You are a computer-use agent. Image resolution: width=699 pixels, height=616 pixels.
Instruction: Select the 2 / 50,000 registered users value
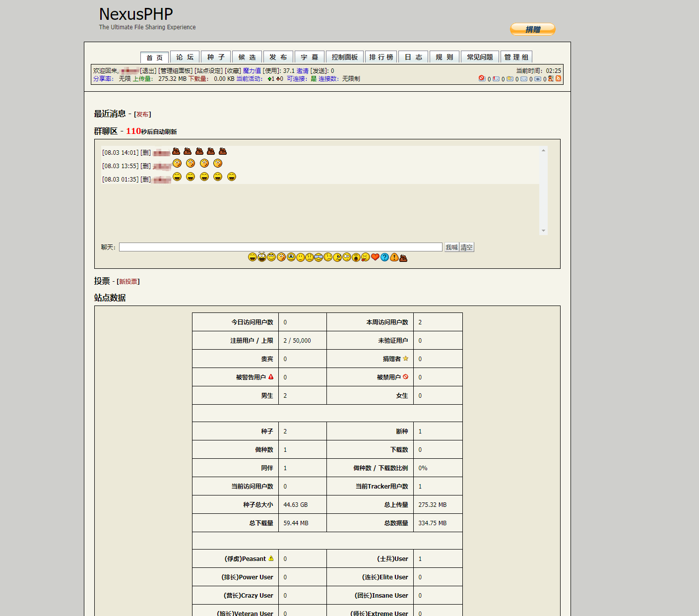297,341
